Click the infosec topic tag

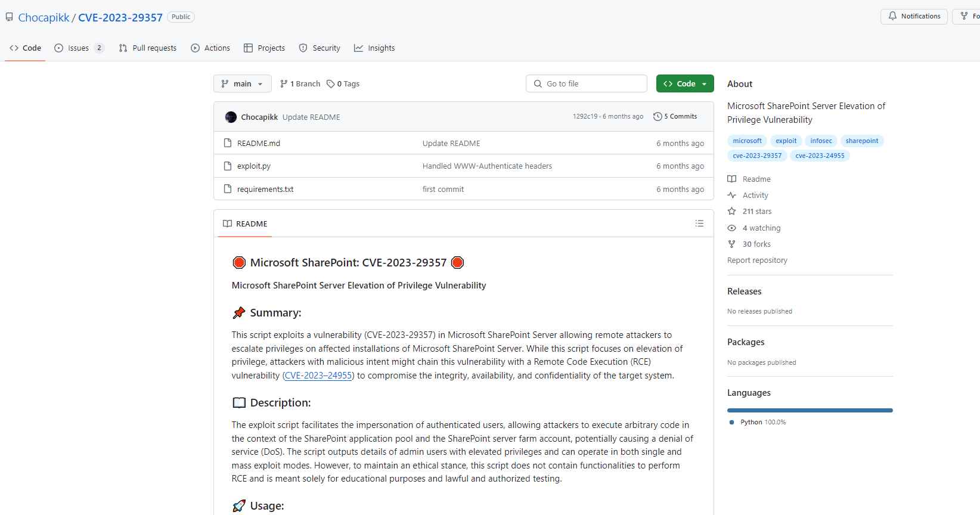[x=821, y=141]
